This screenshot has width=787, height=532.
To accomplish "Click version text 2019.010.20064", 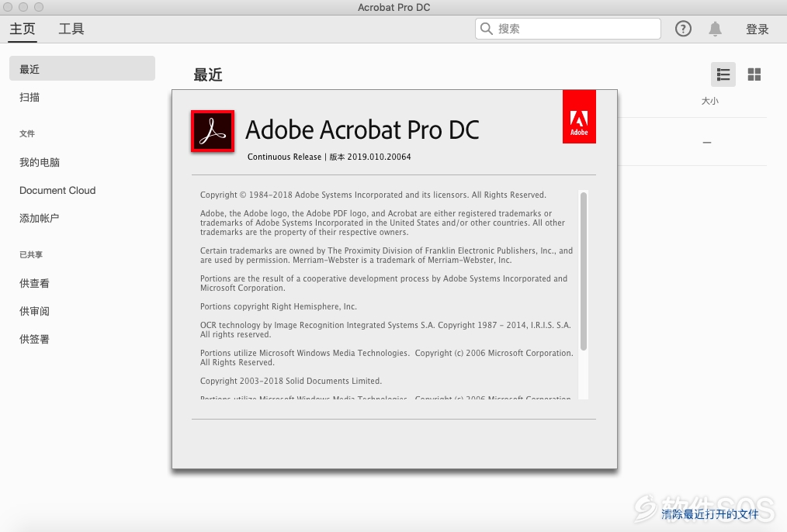I will 379,157.
